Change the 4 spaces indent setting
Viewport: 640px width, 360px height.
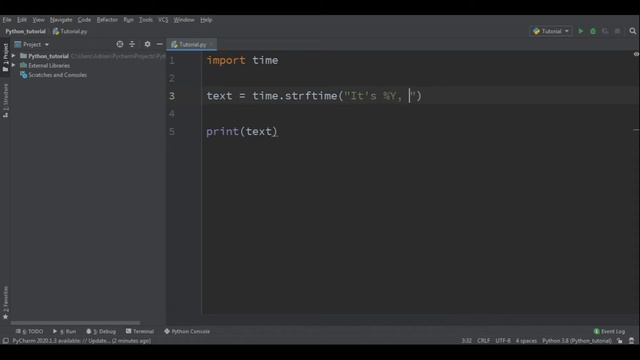[526, 341]
